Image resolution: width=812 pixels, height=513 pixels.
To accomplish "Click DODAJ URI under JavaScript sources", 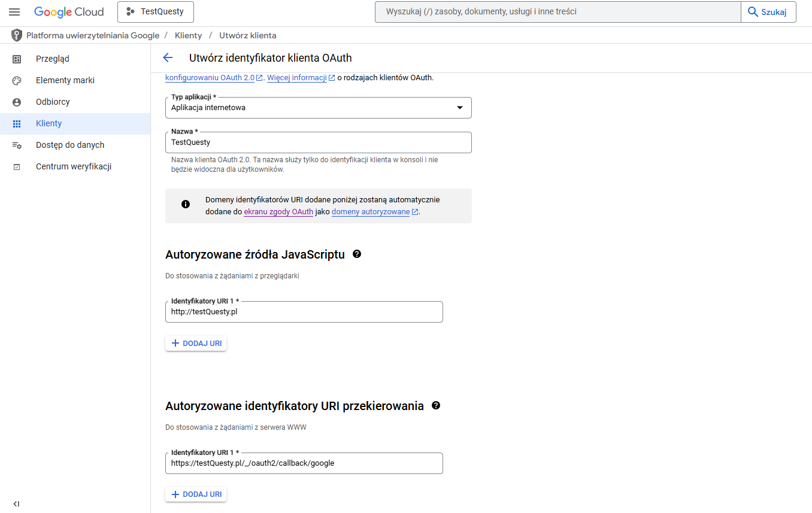I will tap(196, 344).
